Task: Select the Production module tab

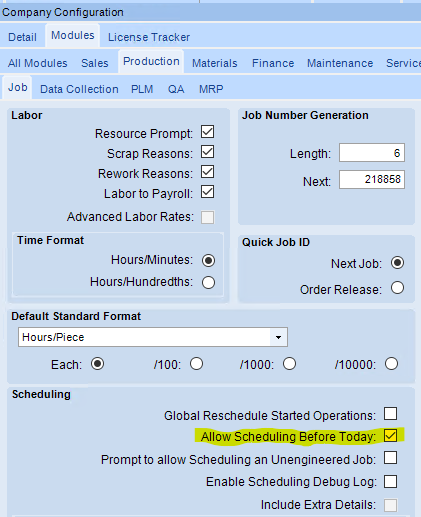Action: pos(151,61)
